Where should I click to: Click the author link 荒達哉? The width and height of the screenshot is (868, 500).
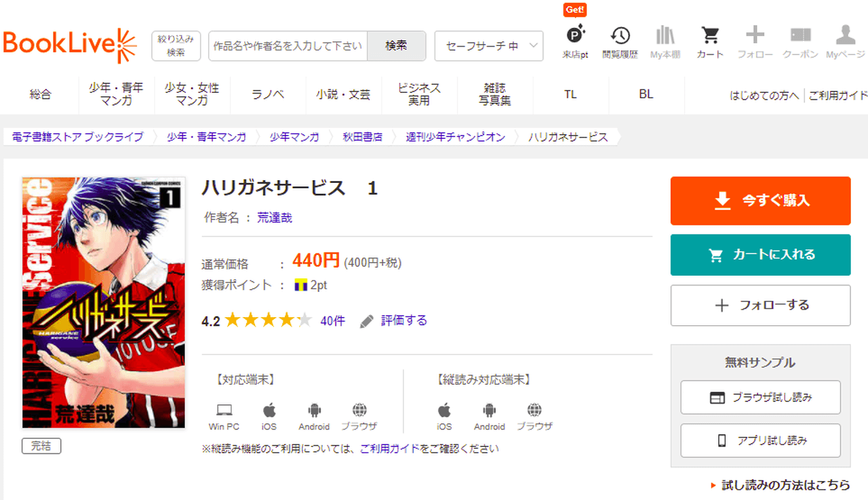pos(275,217)
